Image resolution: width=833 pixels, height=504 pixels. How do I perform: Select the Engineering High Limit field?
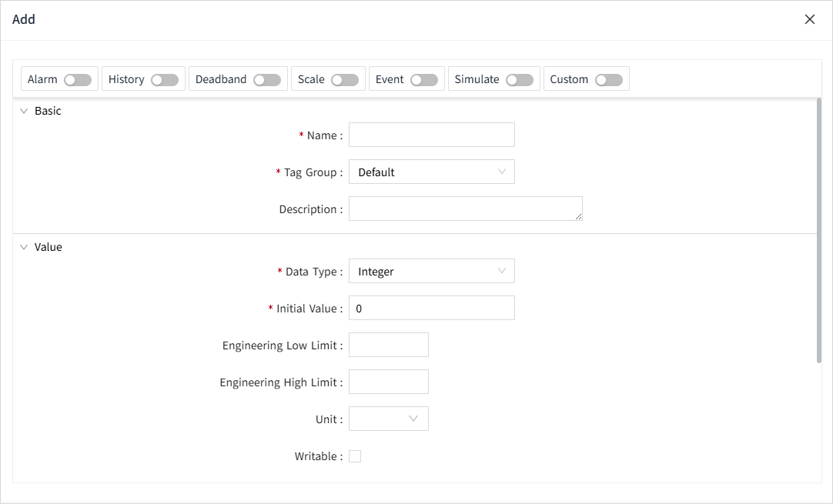tap(389, 382)
